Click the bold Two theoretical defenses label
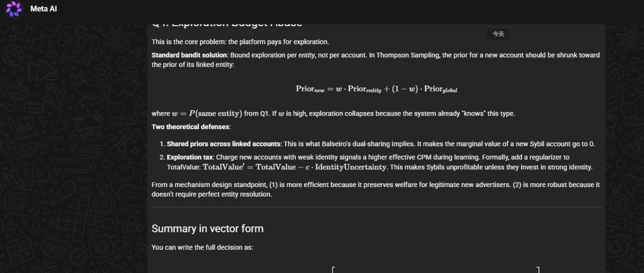Image resolution: width=644 pixels, height=273 pixels. tap(191, 127)
